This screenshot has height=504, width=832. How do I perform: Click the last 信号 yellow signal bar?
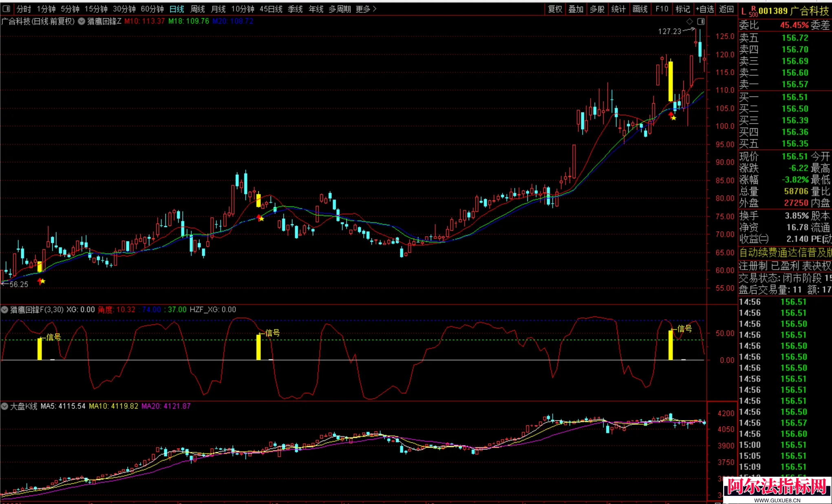(x=671, y=345)
